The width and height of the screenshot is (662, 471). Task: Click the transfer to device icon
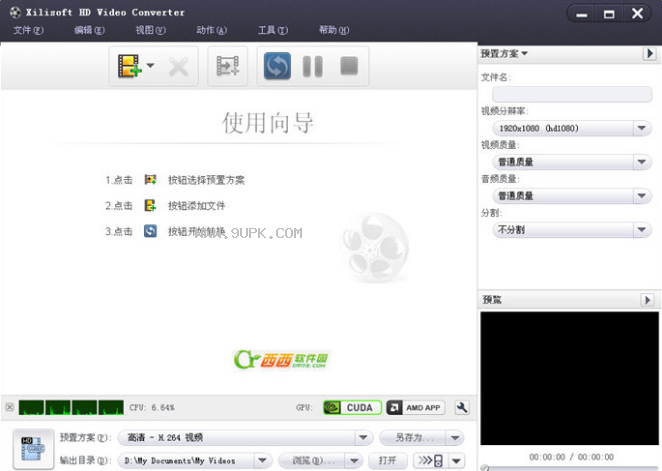click(x=430, y=460)
